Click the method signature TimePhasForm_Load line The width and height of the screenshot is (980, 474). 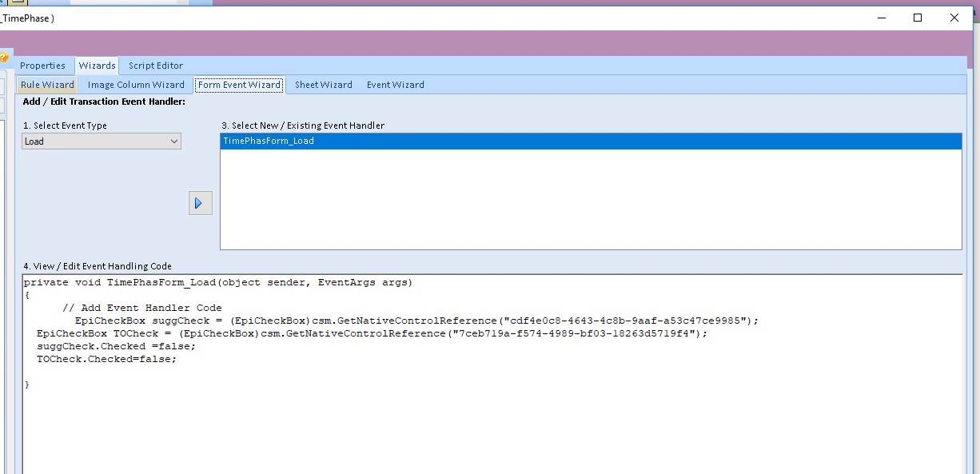[218, 282]
